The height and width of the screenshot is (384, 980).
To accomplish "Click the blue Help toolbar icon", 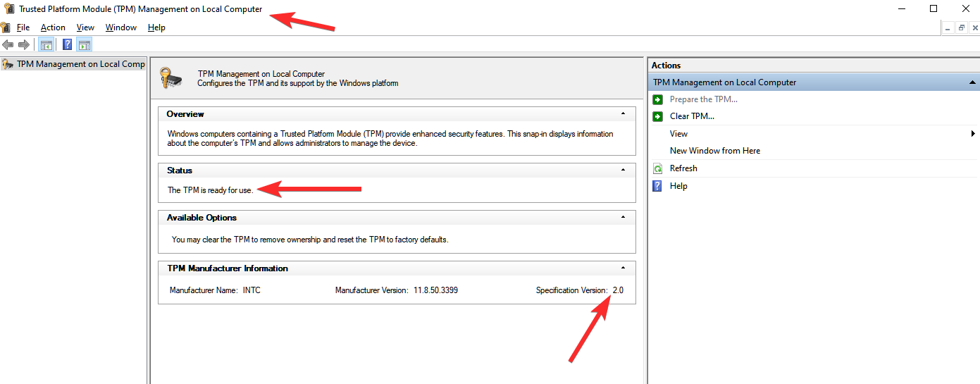I will click(68, 45).
